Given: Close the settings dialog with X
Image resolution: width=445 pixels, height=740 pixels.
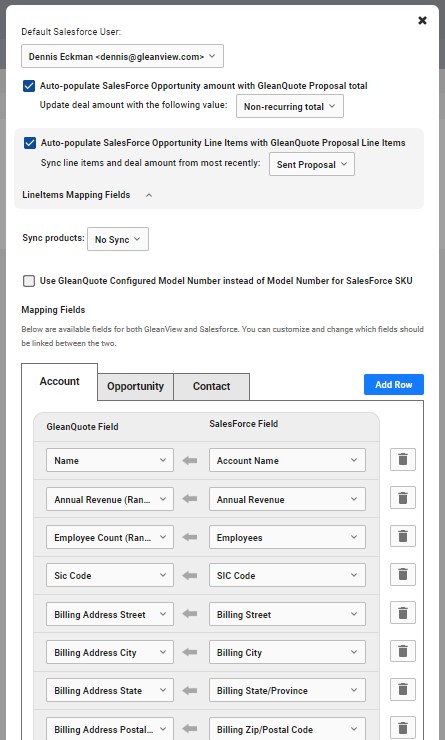Looking at the screenshot, I should 422,20.
